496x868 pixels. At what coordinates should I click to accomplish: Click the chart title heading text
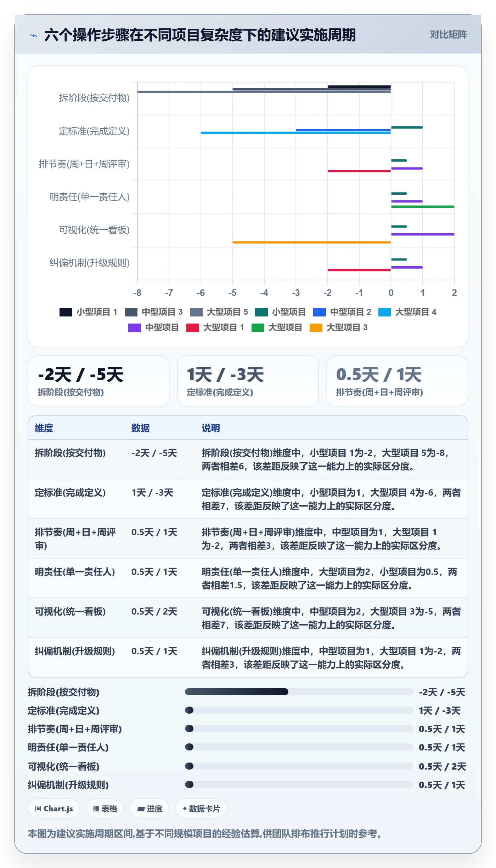click(x=200, y=35)
